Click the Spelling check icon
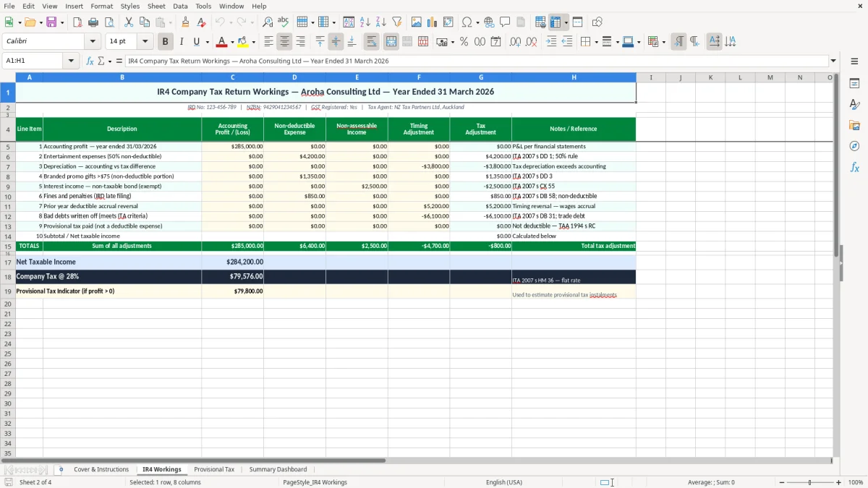This screenshot has width=868, height=488. point(283,22)
